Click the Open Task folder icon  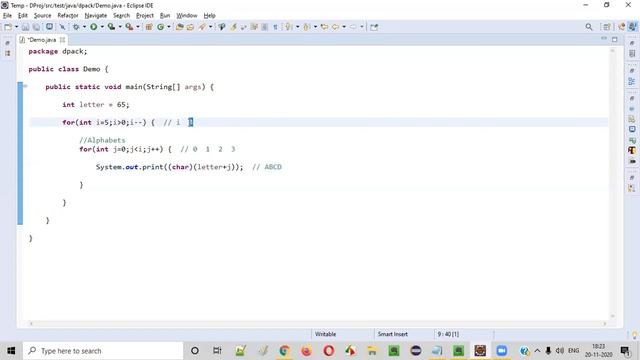pyautogui.click(x=190, y=27)
